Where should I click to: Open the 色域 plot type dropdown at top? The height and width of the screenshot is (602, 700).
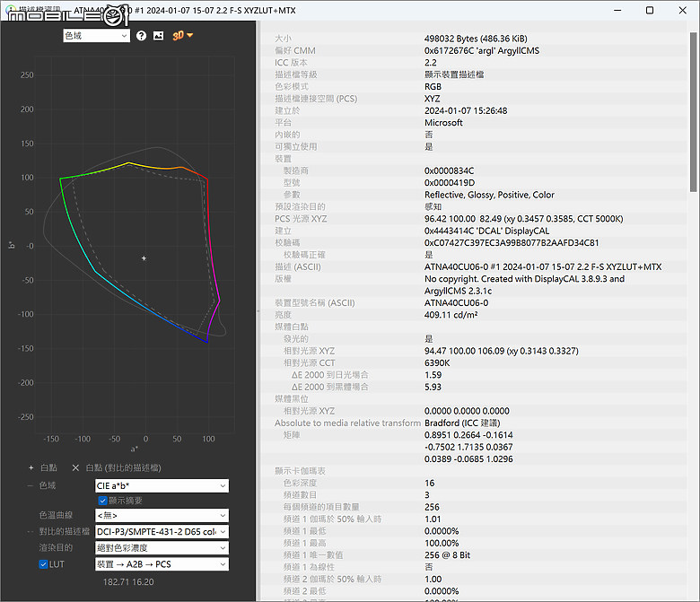click(x=96, y=36)
